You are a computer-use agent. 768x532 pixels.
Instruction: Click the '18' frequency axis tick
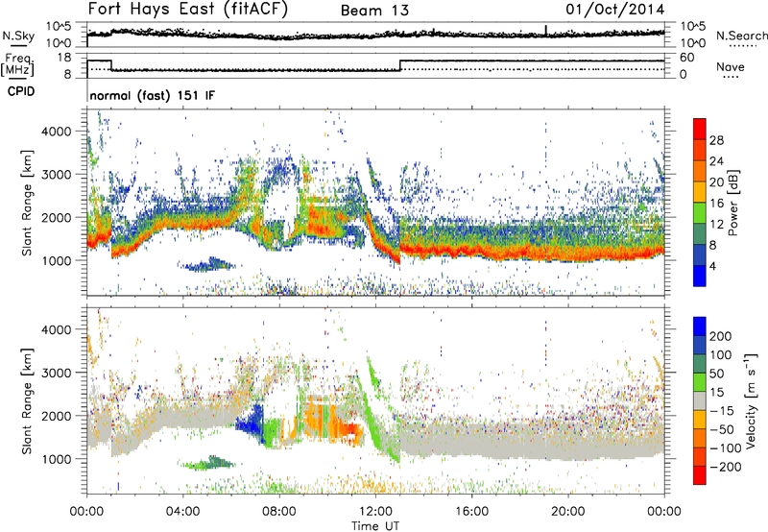(63, 58)
